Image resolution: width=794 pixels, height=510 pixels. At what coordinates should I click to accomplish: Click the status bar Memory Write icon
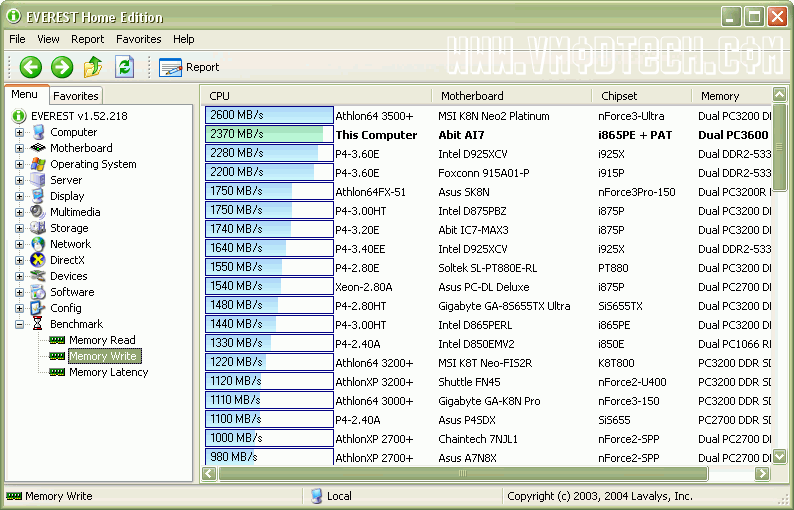pyautogui.click(x=14, y=496)
